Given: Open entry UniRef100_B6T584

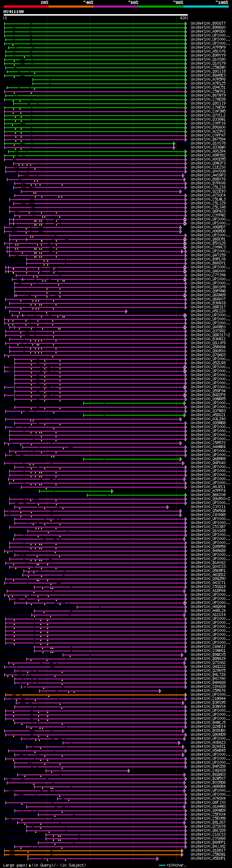Looking at the screenshot, I should [208, 139].
